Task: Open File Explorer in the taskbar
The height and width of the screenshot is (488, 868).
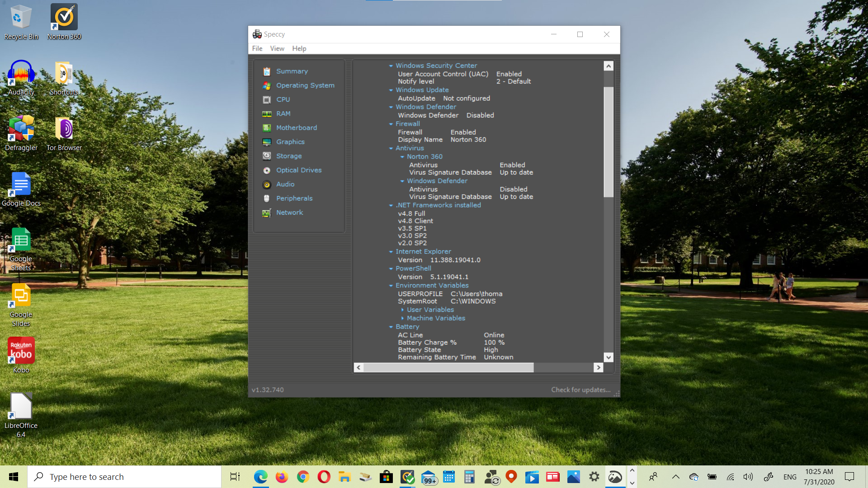Action: coord(344,477)
